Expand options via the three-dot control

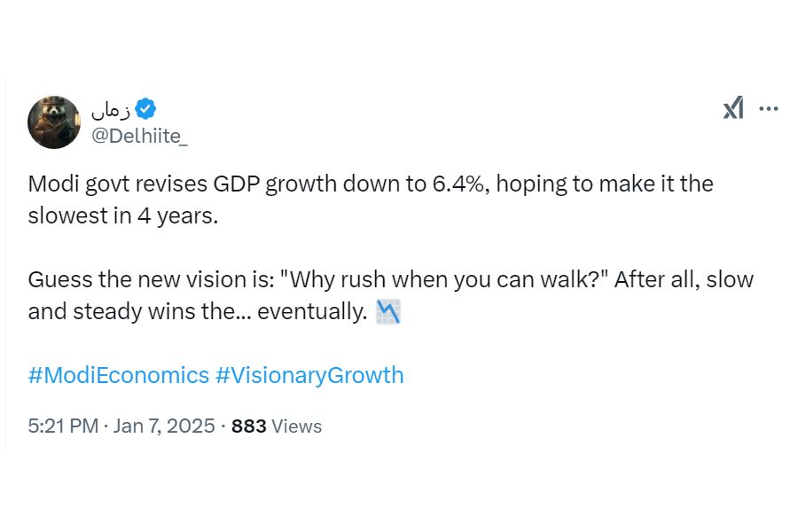769,108
